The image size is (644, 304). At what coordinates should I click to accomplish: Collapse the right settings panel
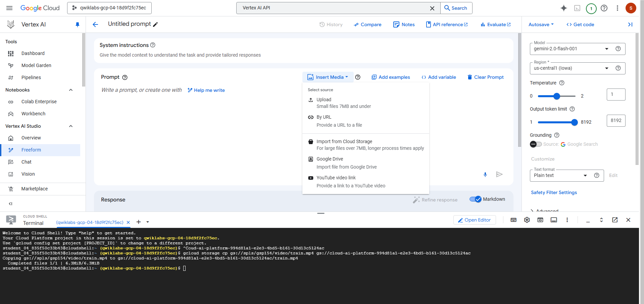tap(630, 24)
